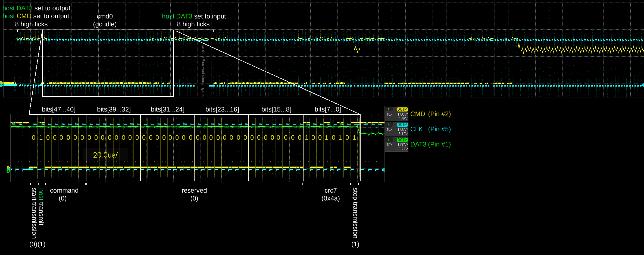The width and height of the screenshot is (644, 255).
Task: Click the cyan DC1M badge for channel 3
Action: (x=402, y=125)
